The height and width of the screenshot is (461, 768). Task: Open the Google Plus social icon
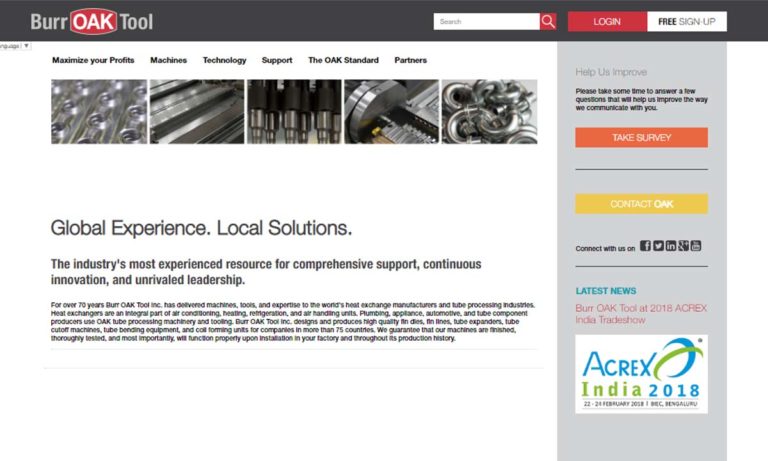pyautogui.click(x=683, y=245)
